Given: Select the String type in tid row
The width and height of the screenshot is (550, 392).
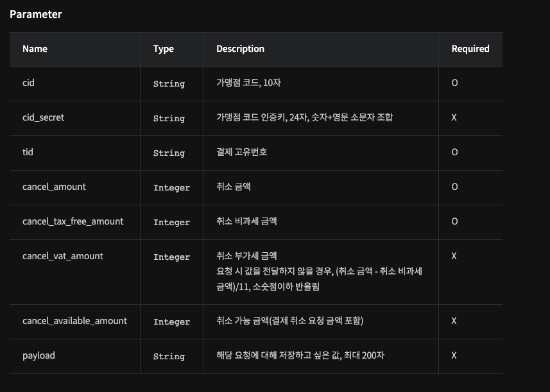Looking at the screenshot, I should coord(169,153).
